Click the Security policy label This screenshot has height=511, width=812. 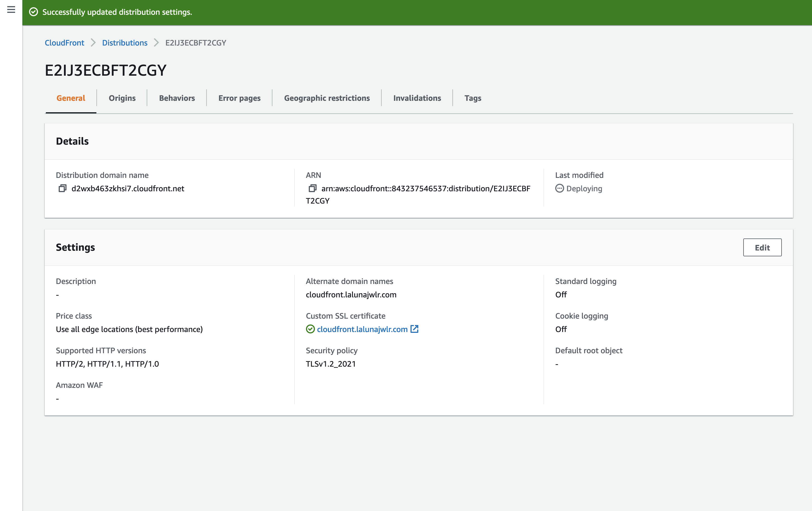(x=331, y=350)
